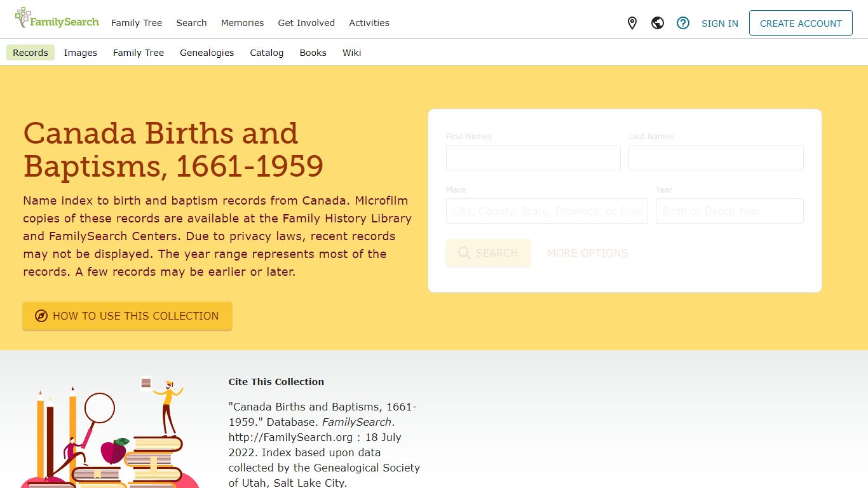Screen dimensions: 868x488
Task: Open the Search top menu
Action: [191, 23]
